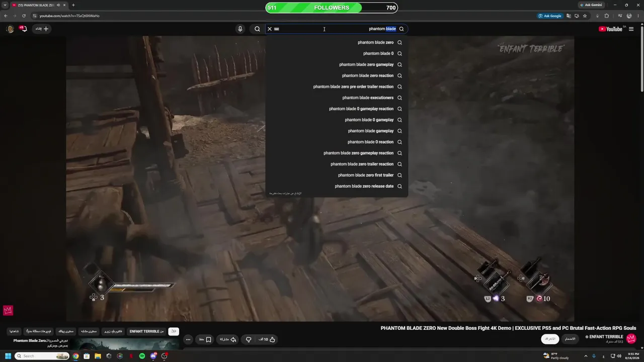Click the Translate page icon in address bar
This screenshot has width=644, height=362.
coord(569,16)
